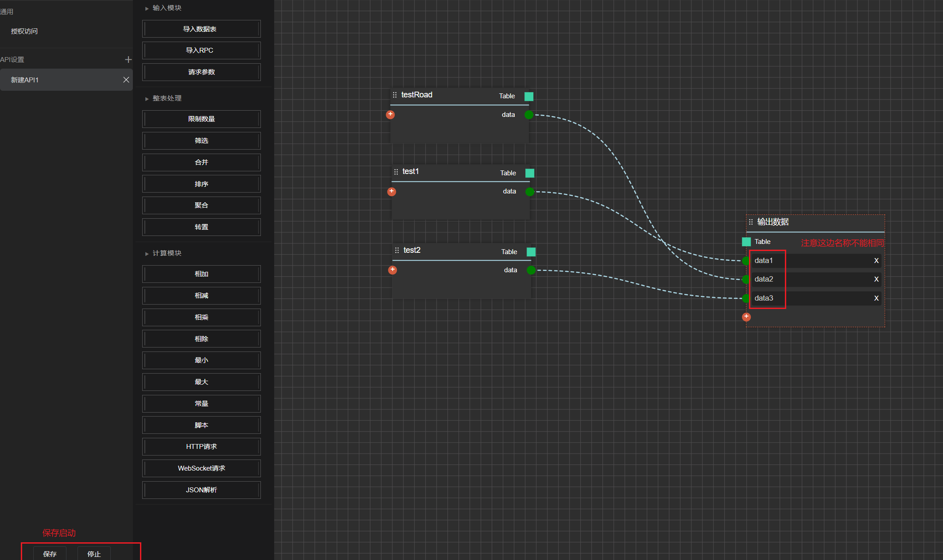Click testRoad's green data output port

pos(529,115)
